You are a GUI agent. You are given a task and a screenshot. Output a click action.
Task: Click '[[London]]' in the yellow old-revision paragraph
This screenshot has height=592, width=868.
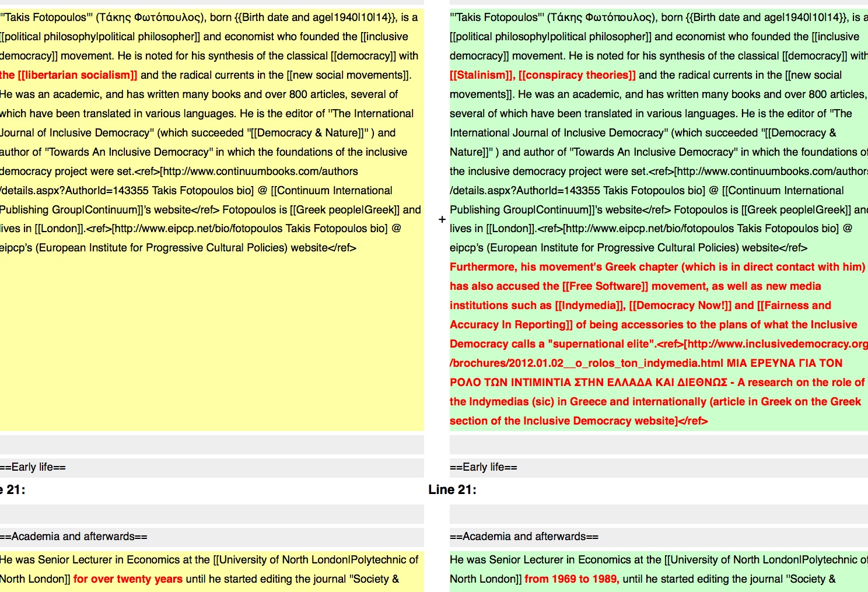point(60,229)
